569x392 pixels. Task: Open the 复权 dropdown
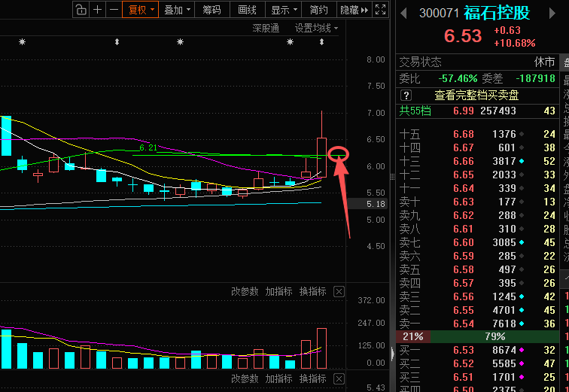(x=141, y=10)
